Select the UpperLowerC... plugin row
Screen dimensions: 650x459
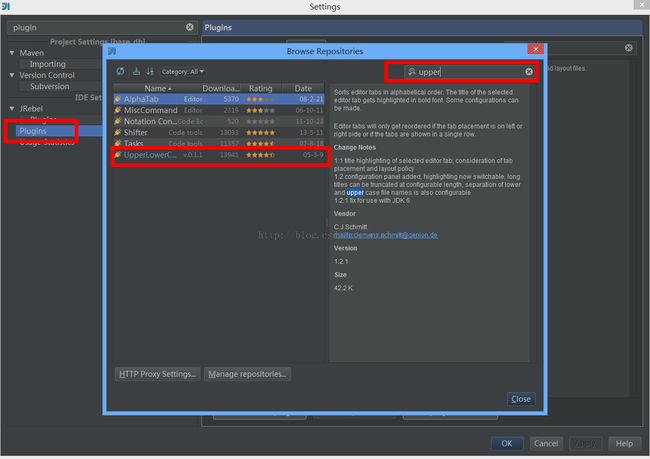[x=219, y=155]
